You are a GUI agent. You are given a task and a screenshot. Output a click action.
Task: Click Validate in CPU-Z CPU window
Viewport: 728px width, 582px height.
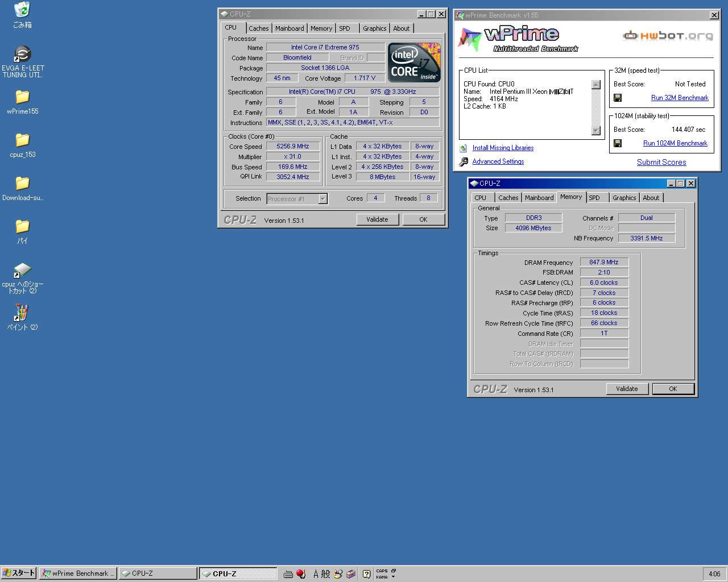[x=377, y=219]
